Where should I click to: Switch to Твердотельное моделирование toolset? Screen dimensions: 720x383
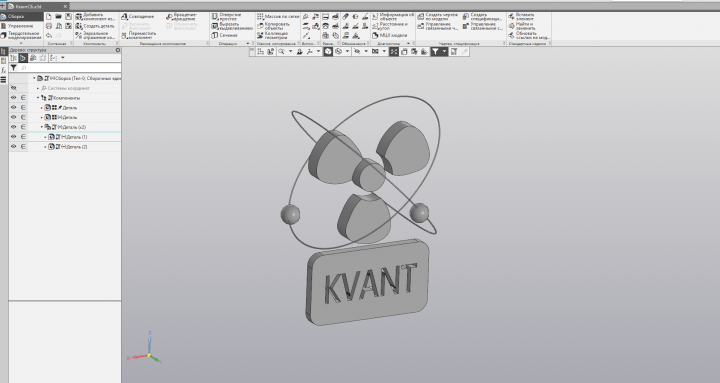coord(21,35)
